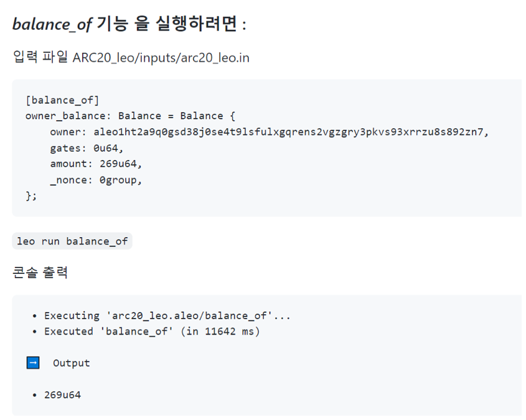This screenshot has width=526, height=420.
Task: Click the closing brace }; line
Action: (31, 196)
